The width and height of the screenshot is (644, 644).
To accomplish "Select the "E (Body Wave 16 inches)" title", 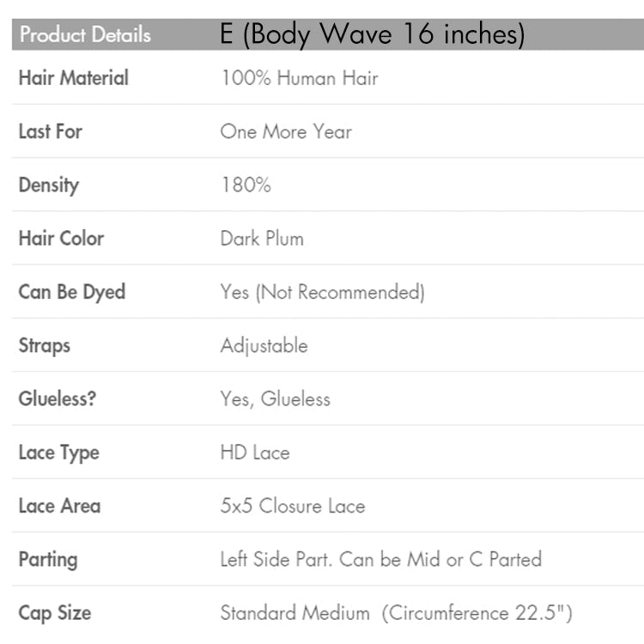I will [372, 35].
